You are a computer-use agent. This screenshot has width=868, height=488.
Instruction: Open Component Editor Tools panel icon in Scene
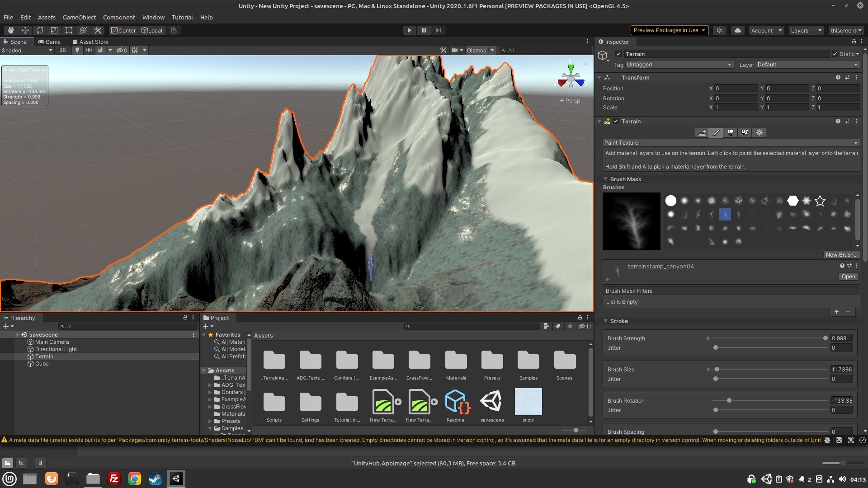(x=443, y=50)
